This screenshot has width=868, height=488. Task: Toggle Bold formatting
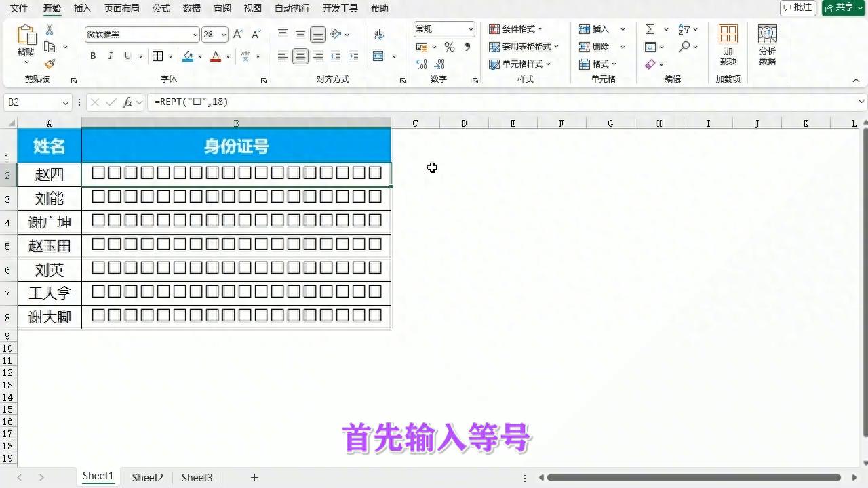[x=93, y=56]
